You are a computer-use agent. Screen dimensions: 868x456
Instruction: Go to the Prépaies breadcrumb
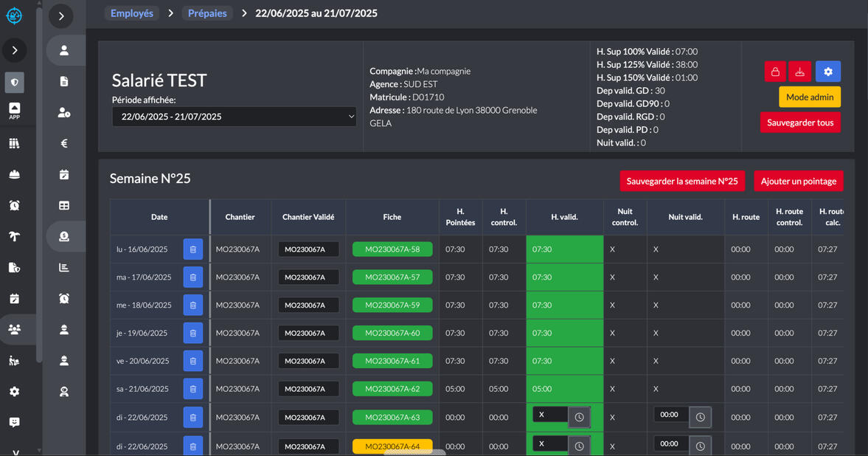(x=207, y=13)
